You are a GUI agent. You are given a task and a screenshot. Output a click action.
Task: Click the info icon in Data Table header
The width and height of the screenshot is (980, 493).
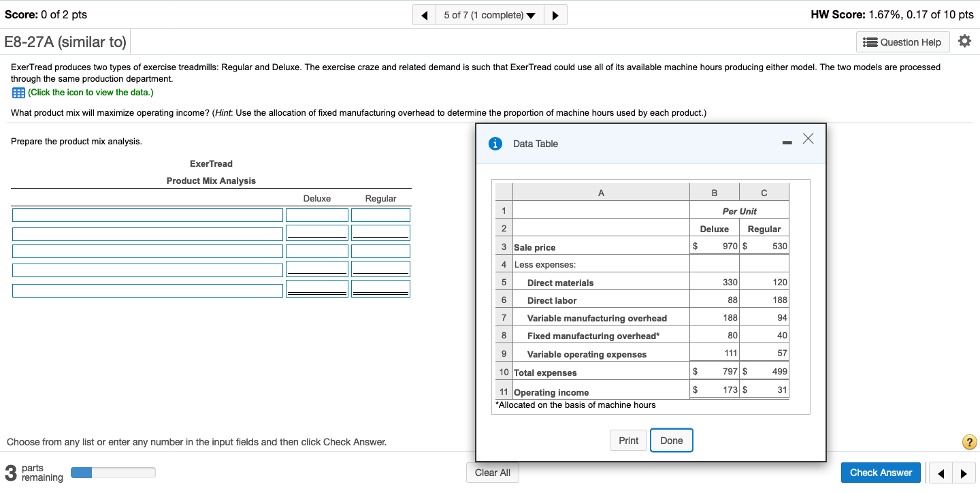(496, 144)
